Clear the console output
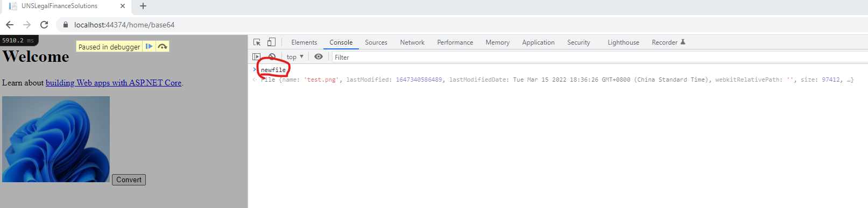Viewport: 868px width, 208px height. click(x=272, y=56)
